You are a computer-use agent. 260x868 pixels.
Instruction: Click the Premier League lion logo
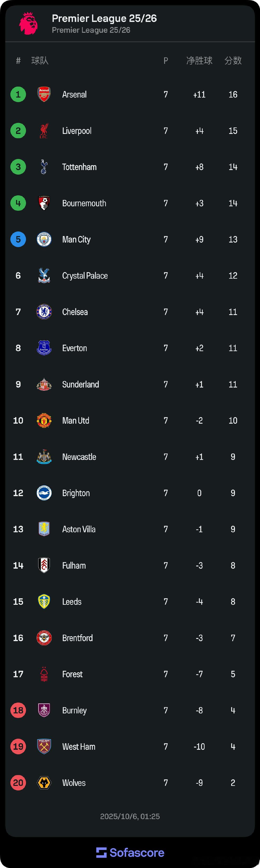(28, 23)
